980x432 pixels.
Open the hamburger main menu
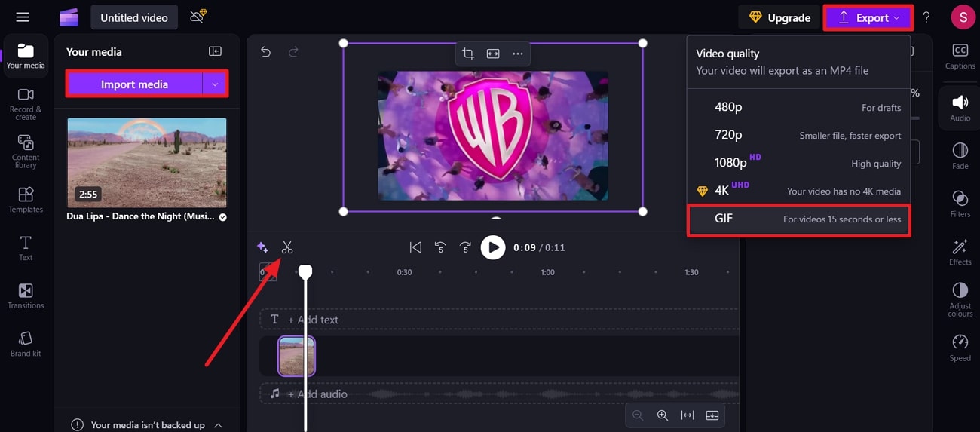[23, 17]
